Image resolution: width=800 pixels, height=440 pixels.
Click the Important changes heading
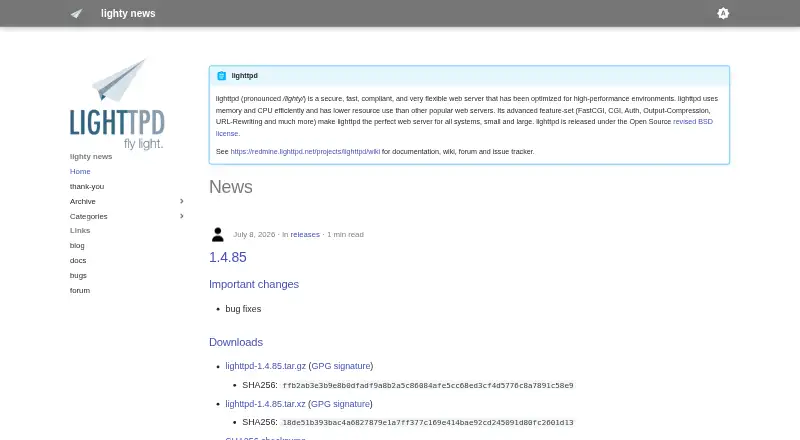point(254,284)
